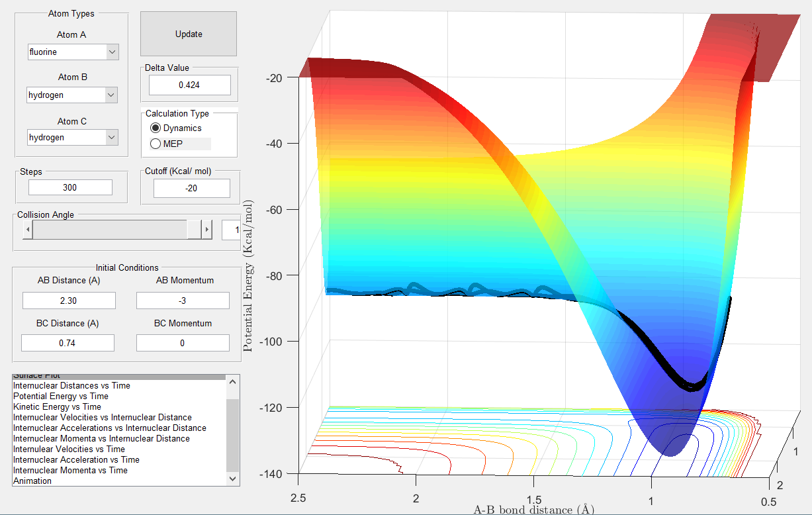This screenshot has height=515, width=812.
Task: Click the Delta Value input field
Action: (189, 85)
